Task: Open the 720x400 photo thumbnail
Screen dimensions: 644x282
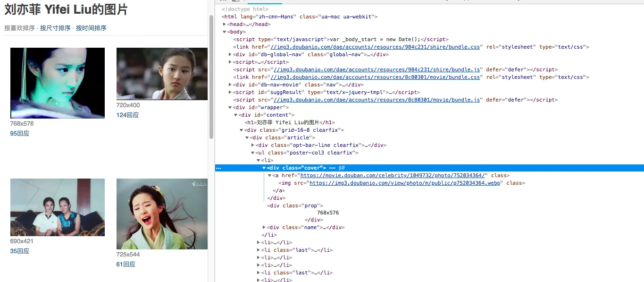Action: (x=162, y=74)
